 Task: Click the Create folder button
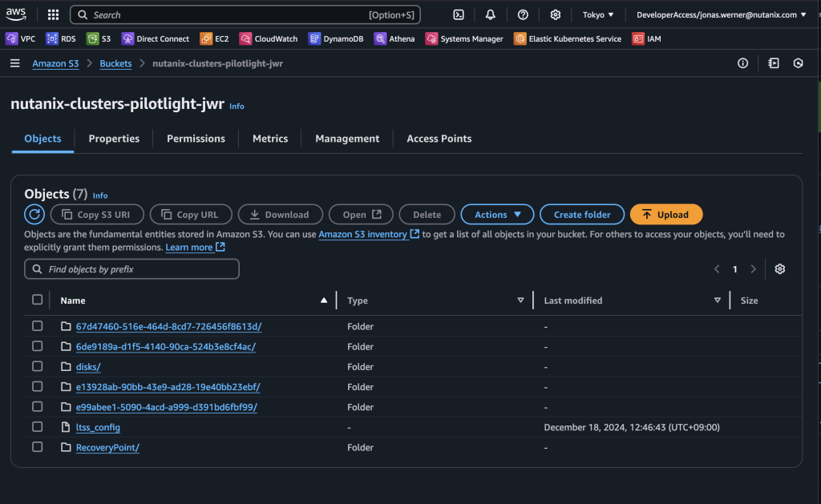582,215
